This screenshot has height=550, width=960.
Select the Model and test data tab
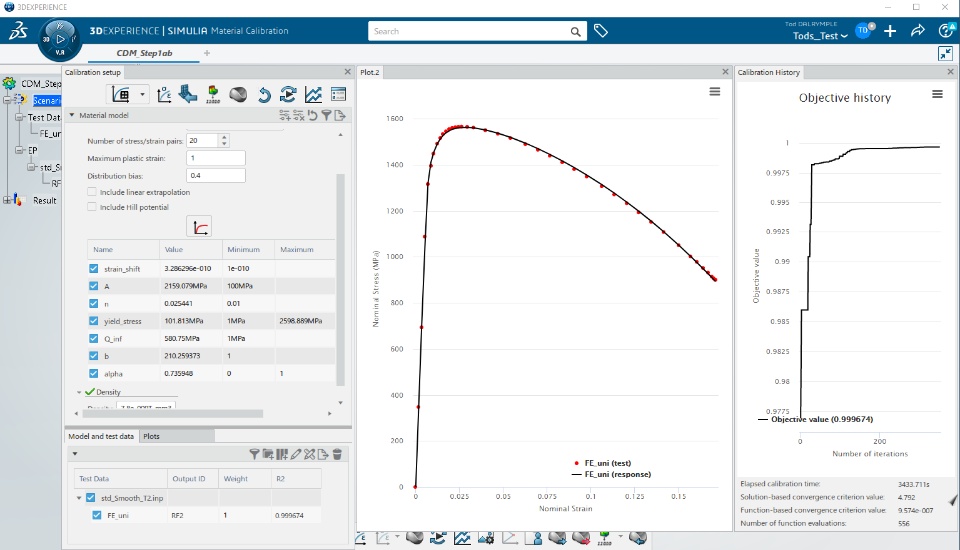101,436
